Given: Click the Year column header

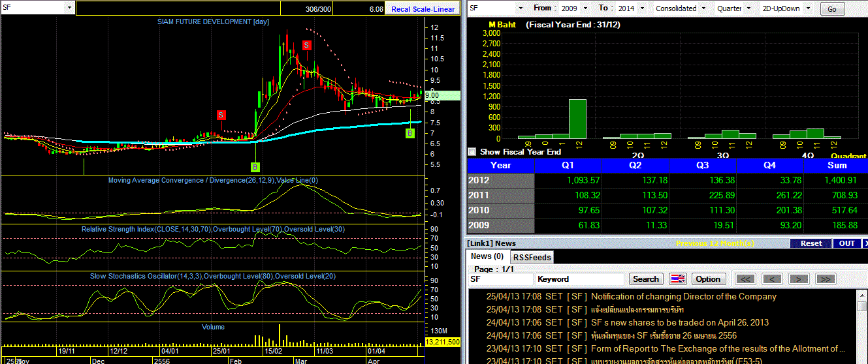Looking at the screenshot, I should [501, 166].
